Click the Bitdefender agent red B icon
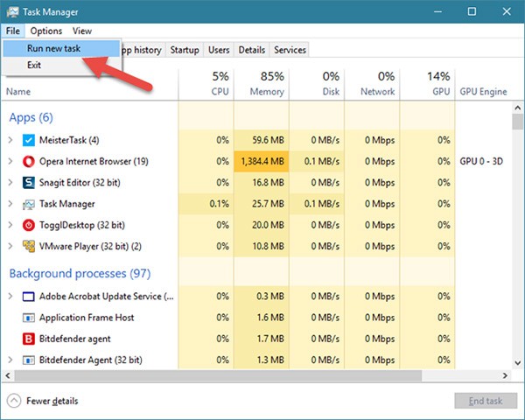Screen dimensions: 525x420 29,339
